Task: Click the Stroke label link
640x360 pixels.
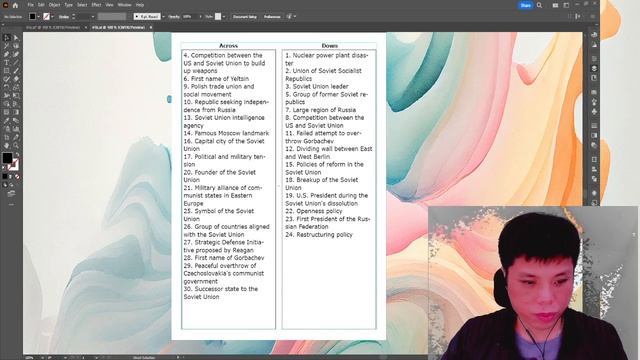Action: [64, 17]
